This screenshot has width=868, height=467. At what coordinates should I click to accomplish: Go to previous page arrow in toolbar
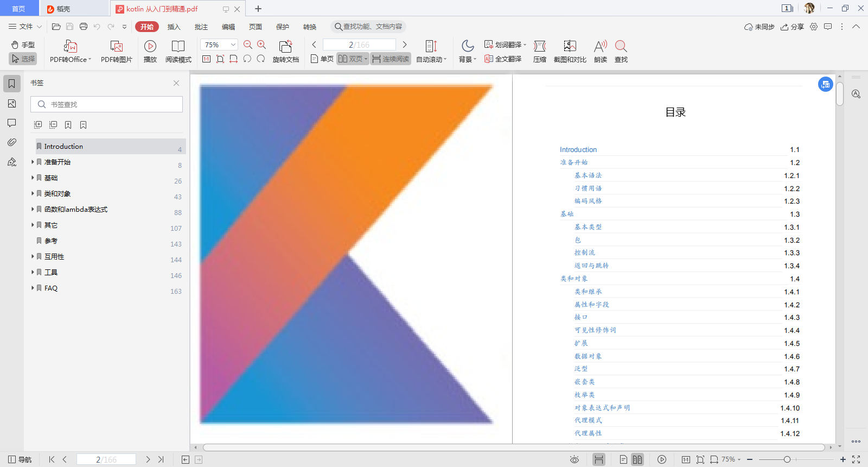pyautogui.click(x=314, y=45)
